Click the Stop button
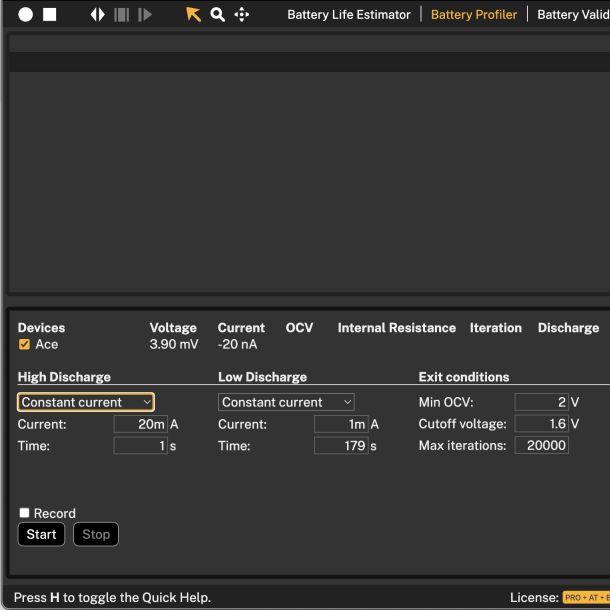The image size is (610, 610). tap(96, 534)
